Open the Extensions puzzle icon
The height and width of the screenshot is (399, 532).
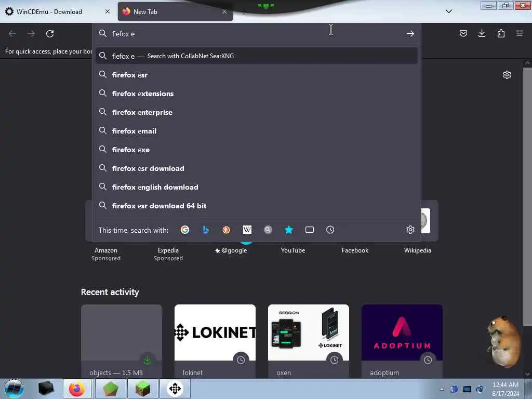pyautogui.click(x=501, y=33)
